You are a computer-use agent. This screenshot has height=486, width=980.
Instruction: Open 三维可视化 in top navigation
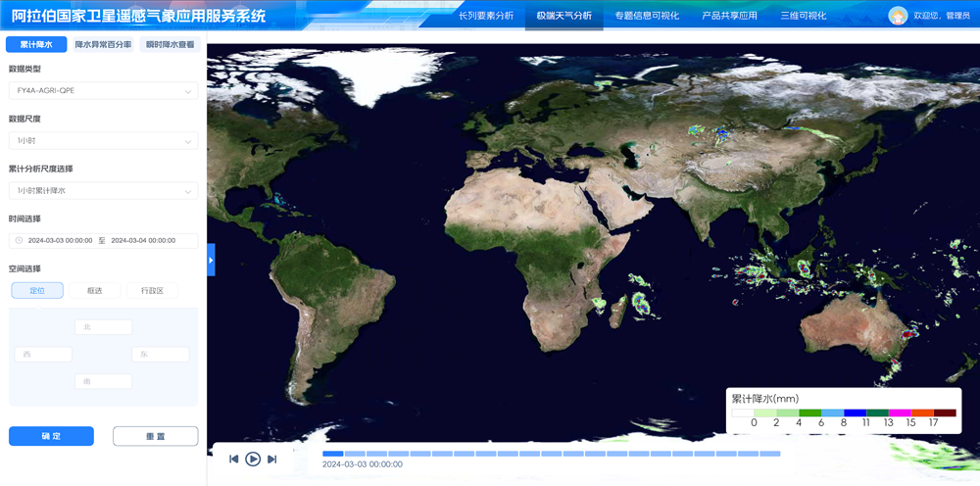pos(803,16)
